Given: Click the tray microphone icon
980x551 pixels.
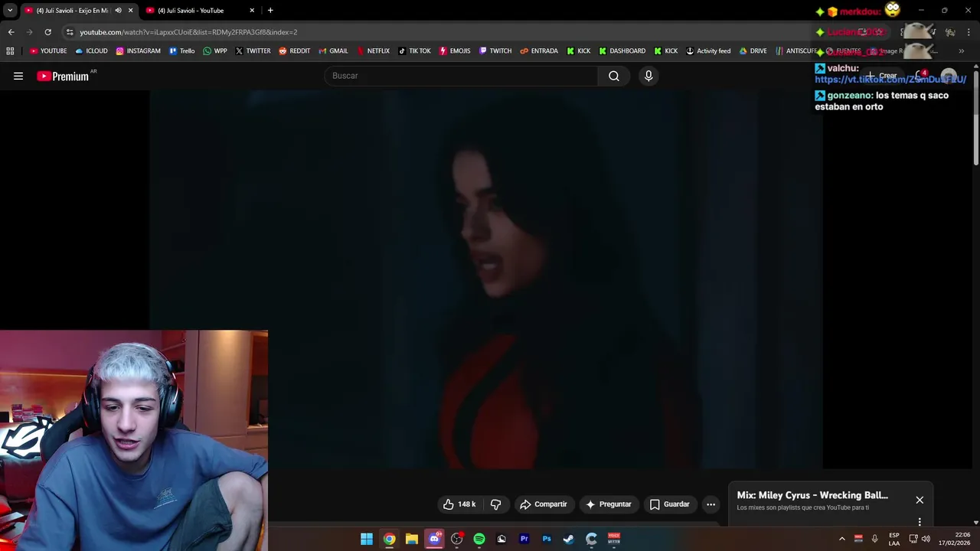Looking at the screenshot, I should point(874,539).
